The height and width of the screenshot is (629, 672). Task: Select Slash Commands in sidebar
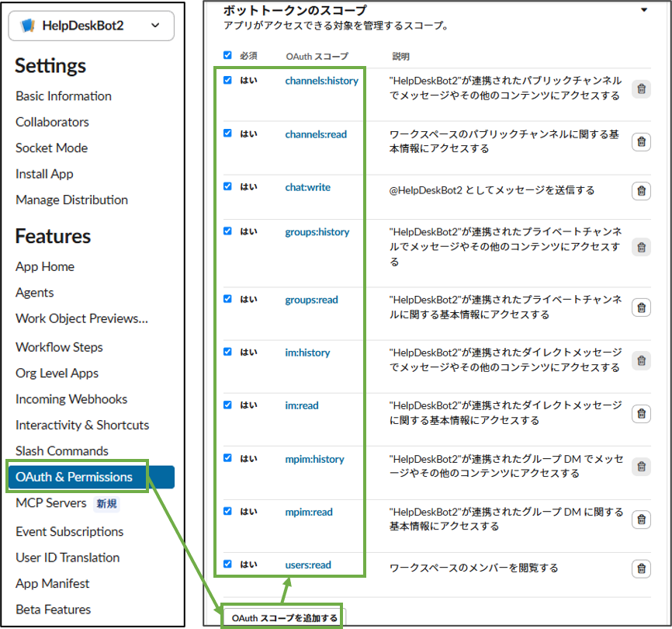coord(62,451)
